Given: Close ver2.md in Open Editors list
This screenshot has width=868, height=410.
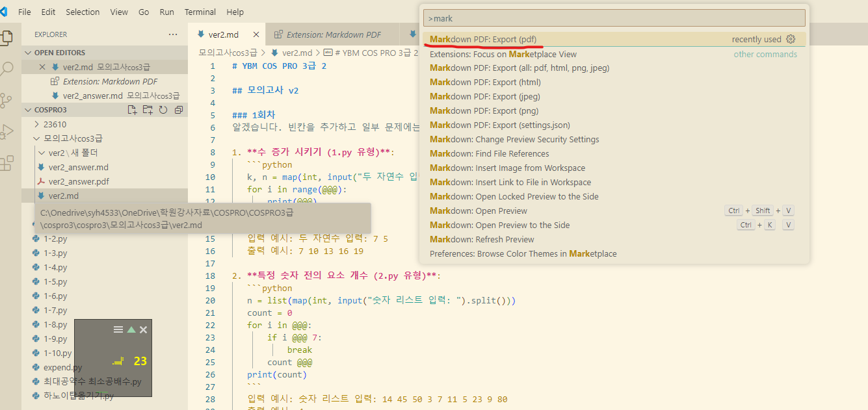Looking at the screenshot, I should coord(42,67).
